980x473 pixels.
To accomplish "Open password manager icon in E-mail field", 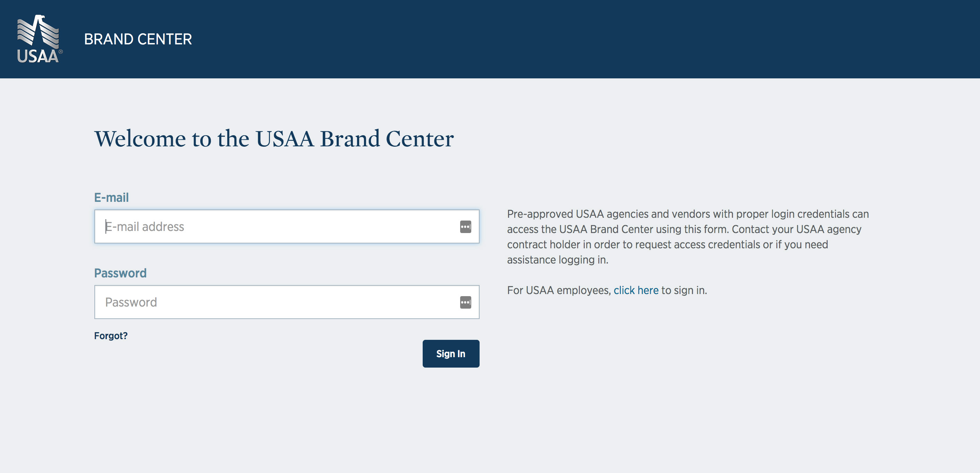I will (465, 226).
